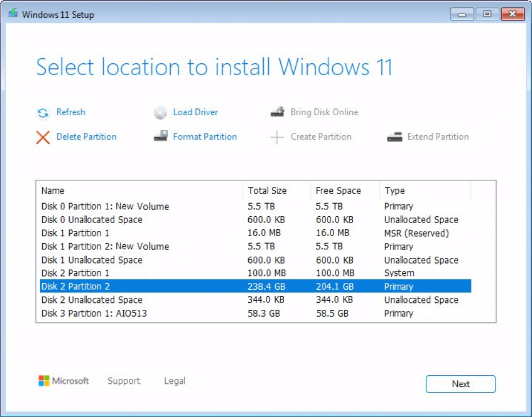The image size is (532, 417).
Task: Select Disk 1 Partition 2: New Volume row
Action: coord(256,246)
